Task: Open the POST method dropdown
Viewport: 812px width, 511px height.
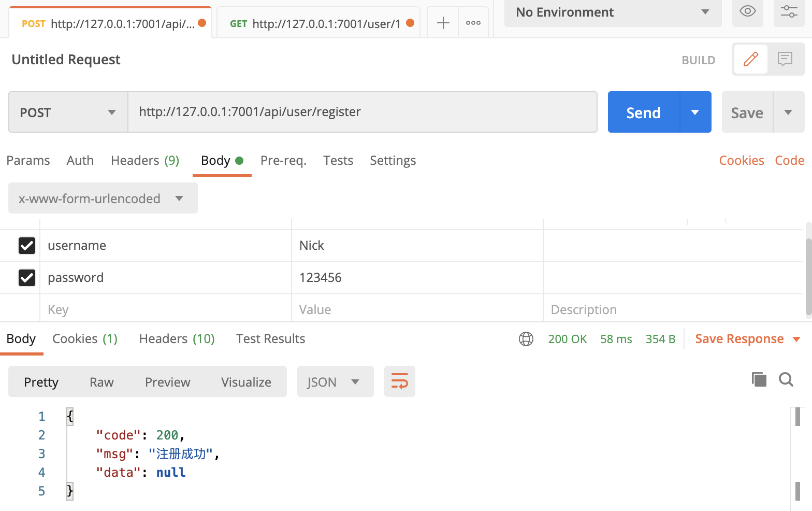Action: coord(68,112)
